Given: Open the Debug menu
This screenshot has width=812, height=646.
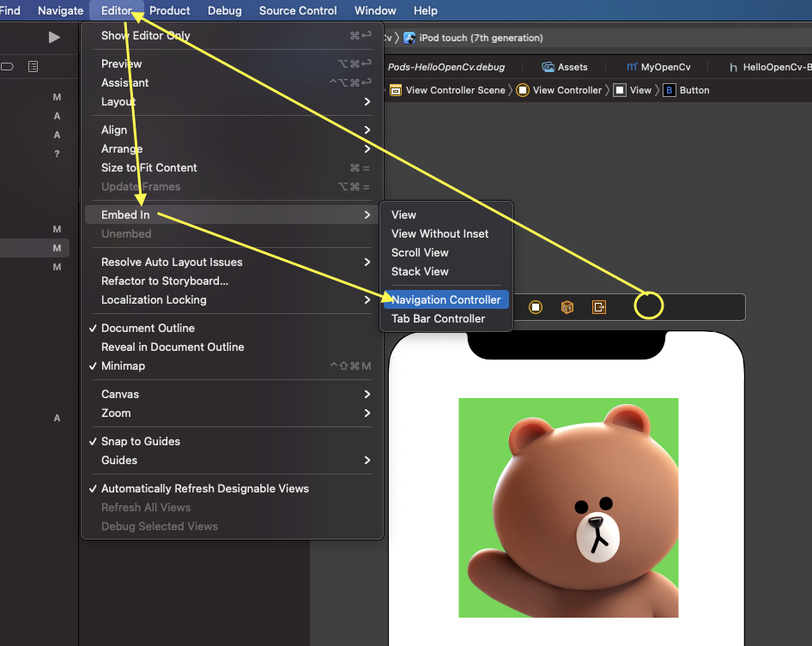Looking at the screenshot, I should 224,10.
